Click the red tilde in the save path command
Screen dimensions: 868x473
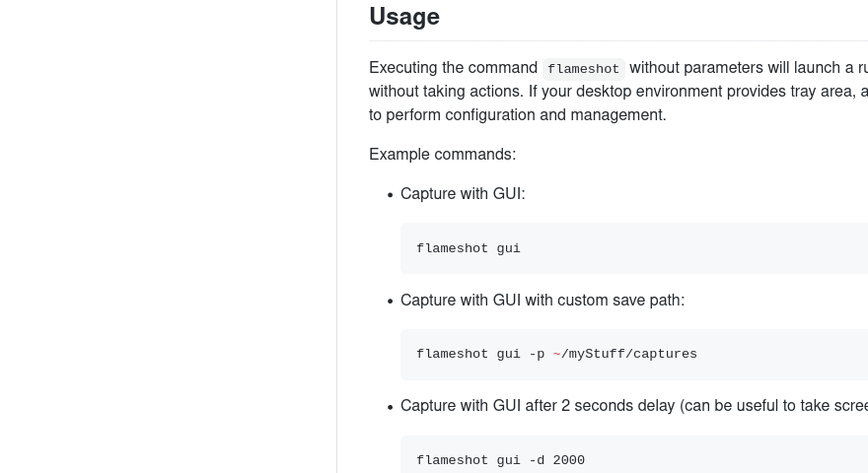[556, 354]
